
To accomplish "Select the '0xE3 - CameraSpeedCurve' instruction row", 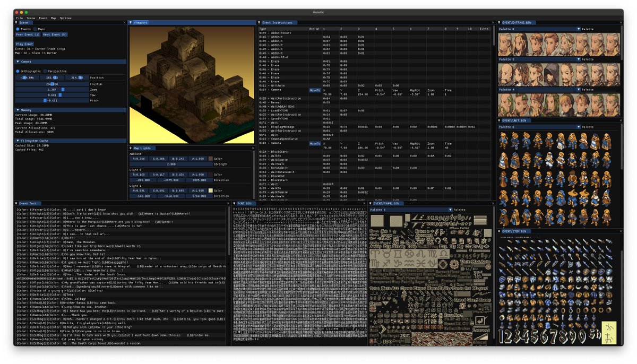I will tap(374, 139).
